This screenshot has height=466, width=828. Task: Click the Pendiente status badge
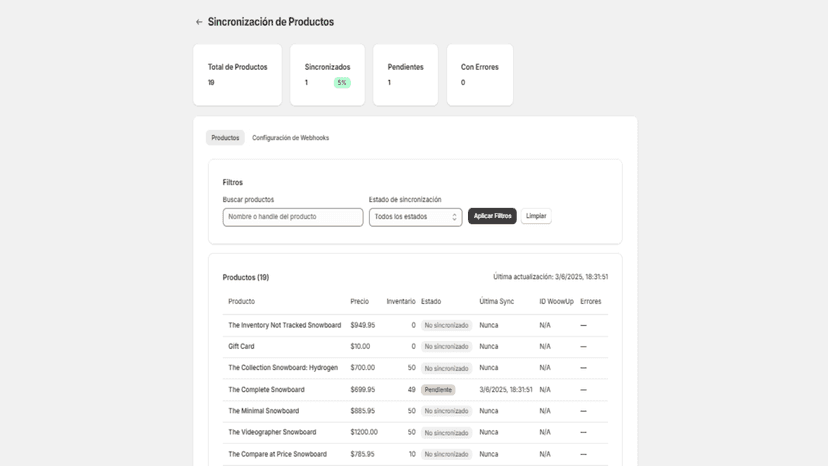438,390
